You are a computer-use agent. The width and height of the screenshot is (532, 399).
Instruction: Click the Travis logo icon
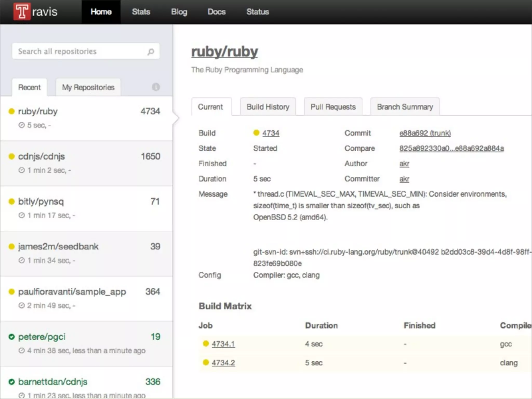22,11
